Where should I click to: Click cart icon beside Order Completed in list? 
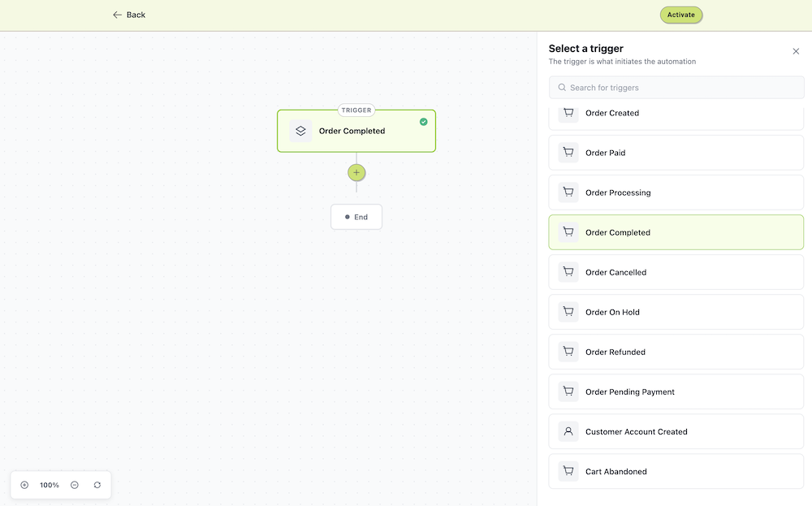click(568, 232)
